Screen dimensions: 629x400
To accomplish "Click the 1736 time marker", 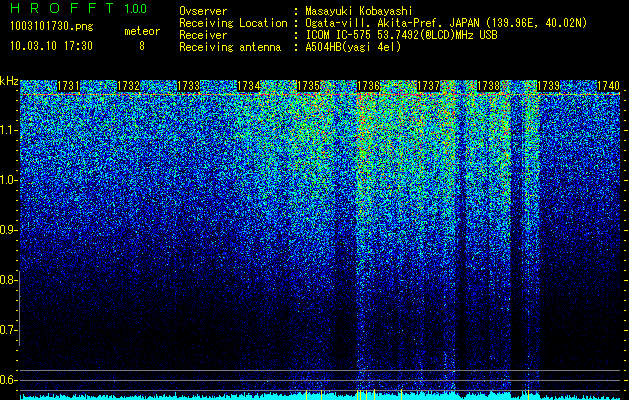I will click(x=368, y=86).
